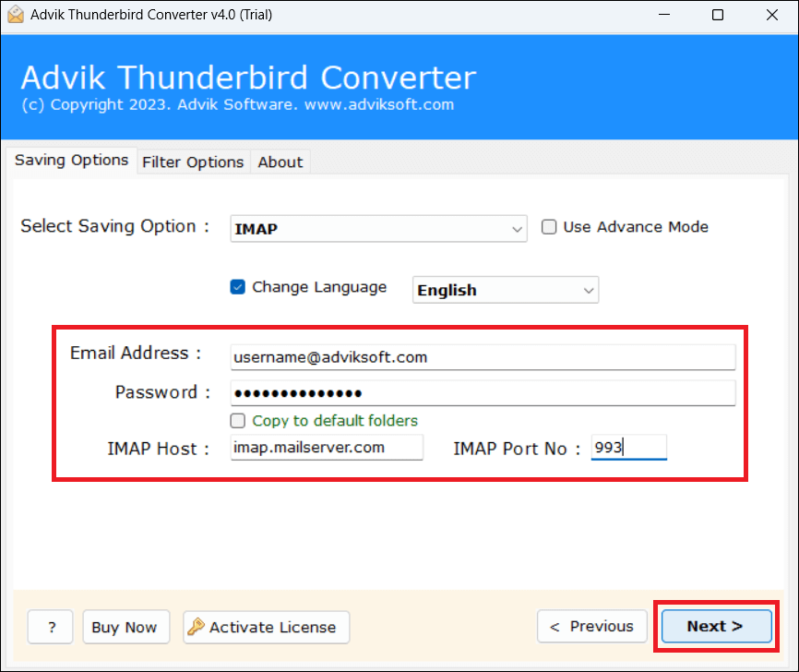Open the Select Saving Option dropdown
This screenshot has height=672, width=799.
click(517, 229)
